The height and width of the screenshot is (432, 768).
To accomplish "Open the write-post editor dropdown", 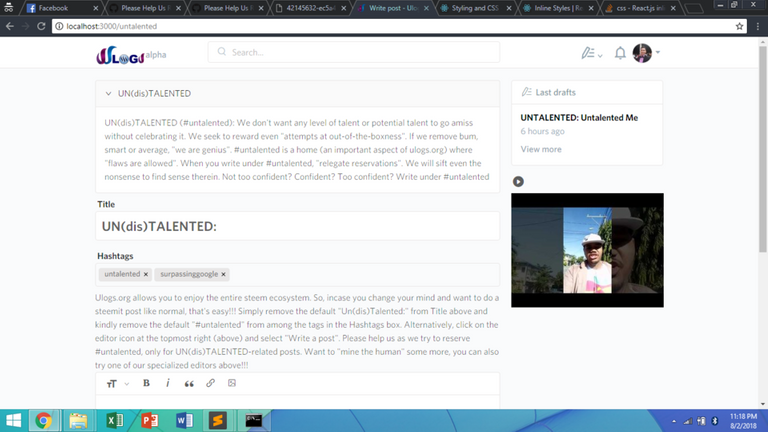I will pos(592,53).
